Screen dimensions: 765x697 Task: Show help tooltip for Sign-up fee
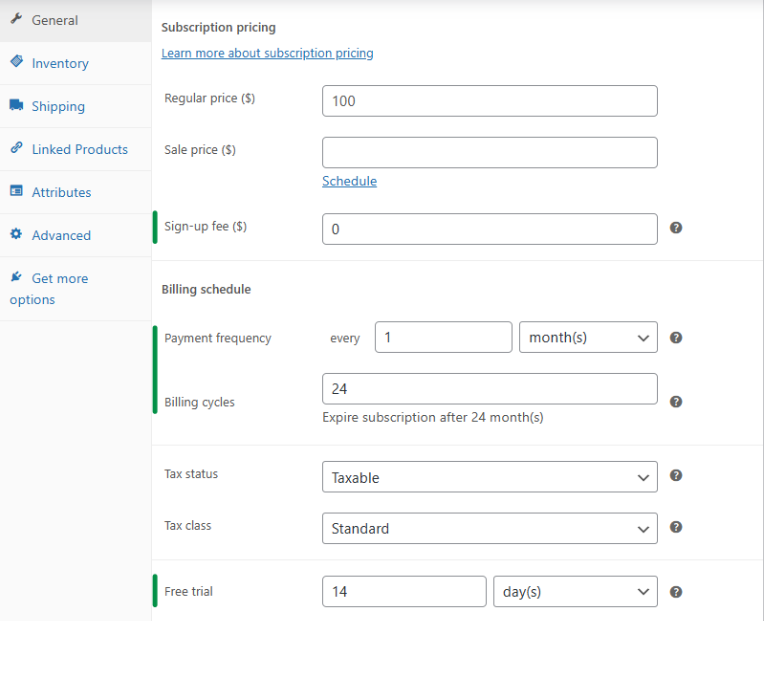676,228
